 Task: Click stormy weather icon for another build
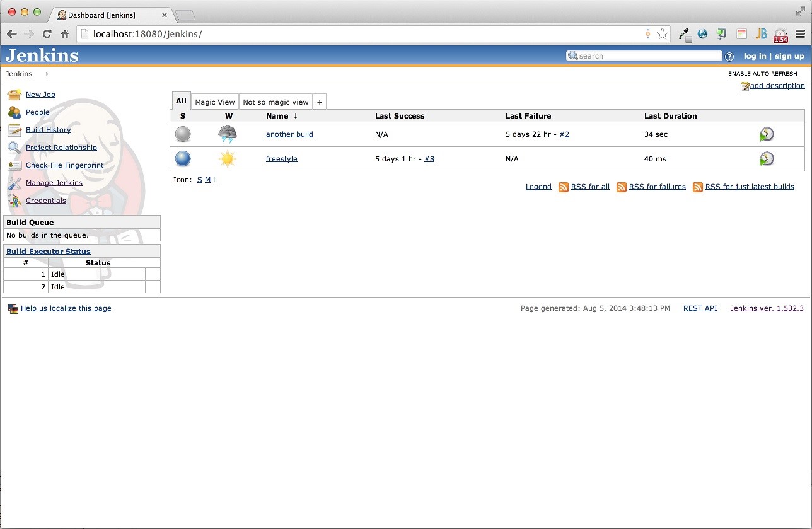coord(228,134)
